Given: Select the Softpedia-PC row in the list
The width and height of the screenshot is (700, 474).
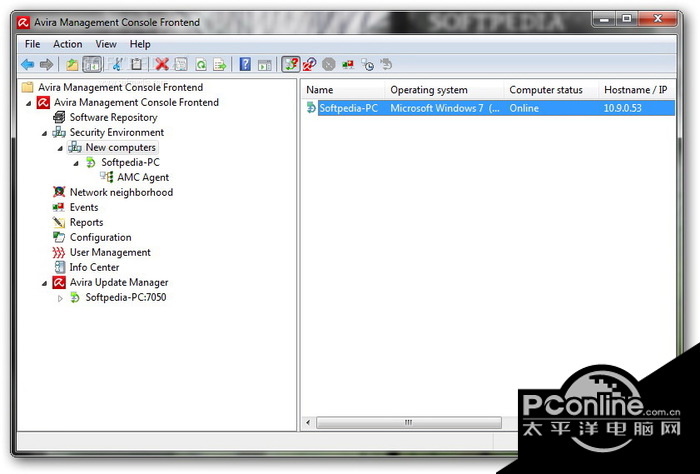Looking at the screenshot, I should point(489,108).
